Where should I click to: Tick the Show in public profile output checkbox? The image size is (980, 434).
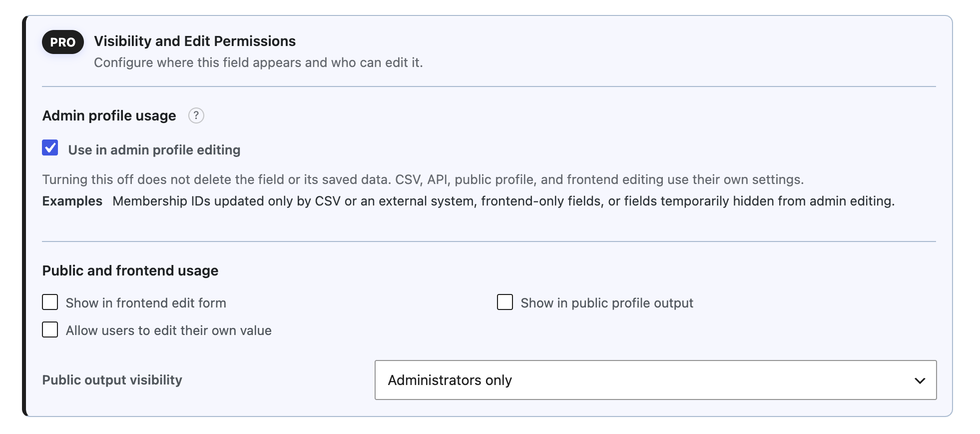[x=505, y=302]
